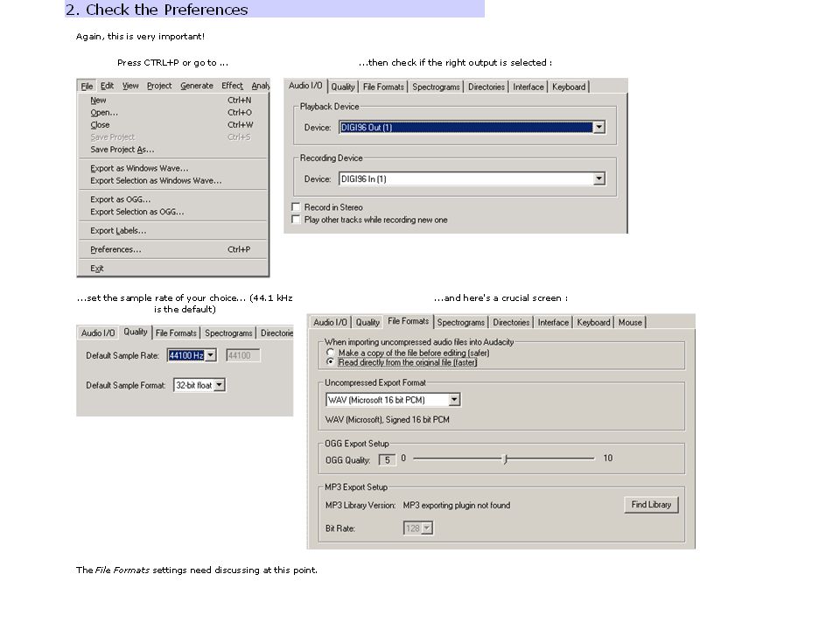Click 'WAV (Microsoft), Signed 16 bit PCM' text
This screenshot has height=630, width=840.
(x=388, y=420)
